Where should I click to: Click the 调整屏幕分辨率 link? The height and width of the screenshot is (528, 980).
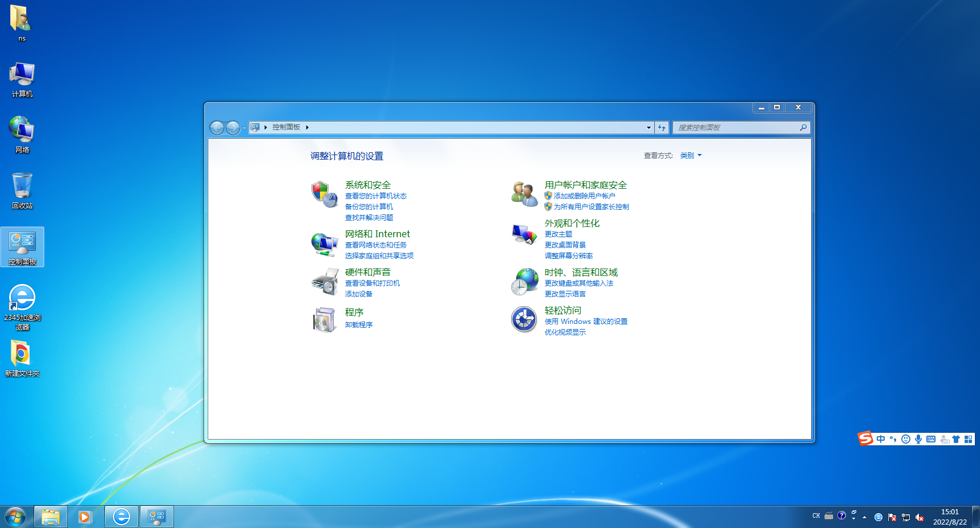[568, 256]
